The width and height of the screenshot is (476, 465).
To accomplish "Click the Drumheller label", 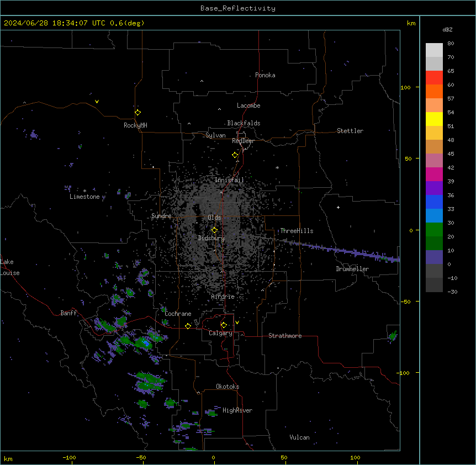I will tap(352, 269).
